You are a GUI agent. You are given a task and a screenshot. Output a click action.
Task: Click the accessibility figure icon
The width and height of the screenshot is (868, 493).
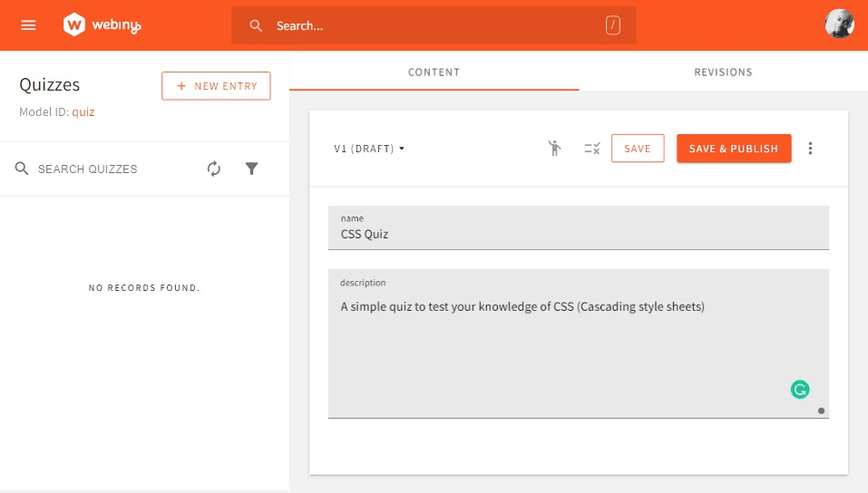coord(554,149)
